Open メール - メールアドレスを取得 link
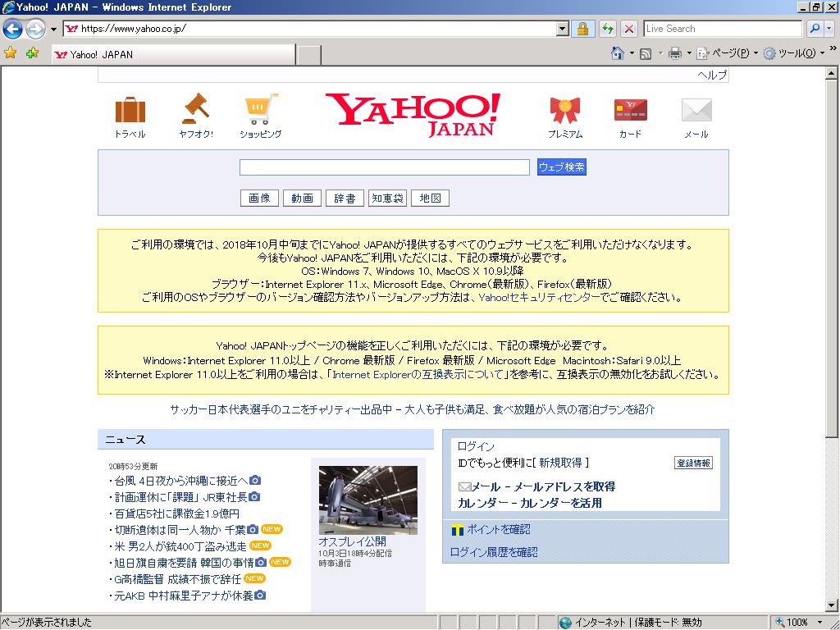 543,487
